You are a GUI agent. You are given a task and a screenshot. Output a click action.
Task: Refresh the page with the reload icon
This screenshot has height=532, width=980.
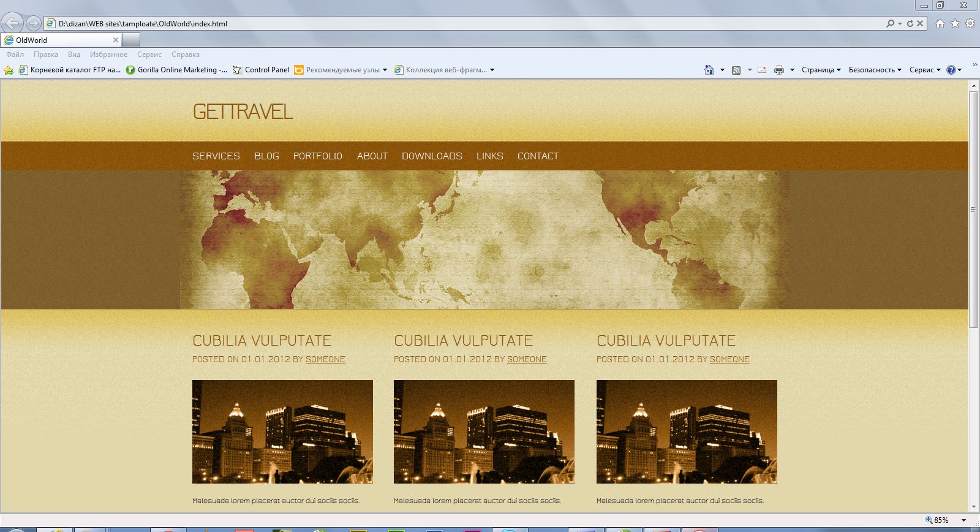[910, 23]
